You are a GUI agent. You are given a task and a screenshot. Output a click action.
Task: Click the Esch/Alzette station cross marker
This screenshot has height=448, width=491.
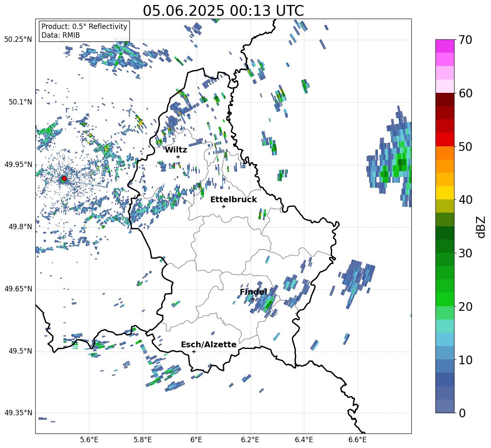tap(194, 351)
